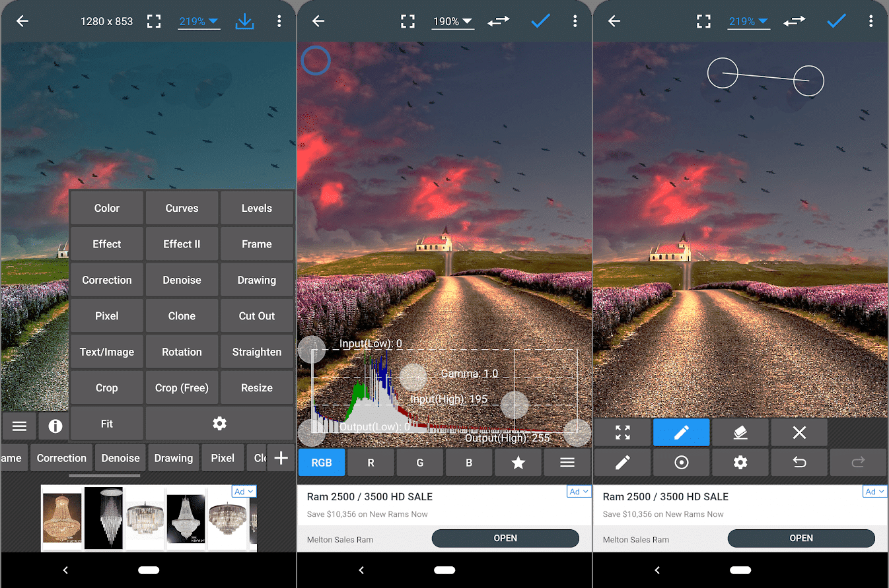Open the circle target option in the right screen
The height and width of the screenshot is (588, 889).
tap(682, 463)
